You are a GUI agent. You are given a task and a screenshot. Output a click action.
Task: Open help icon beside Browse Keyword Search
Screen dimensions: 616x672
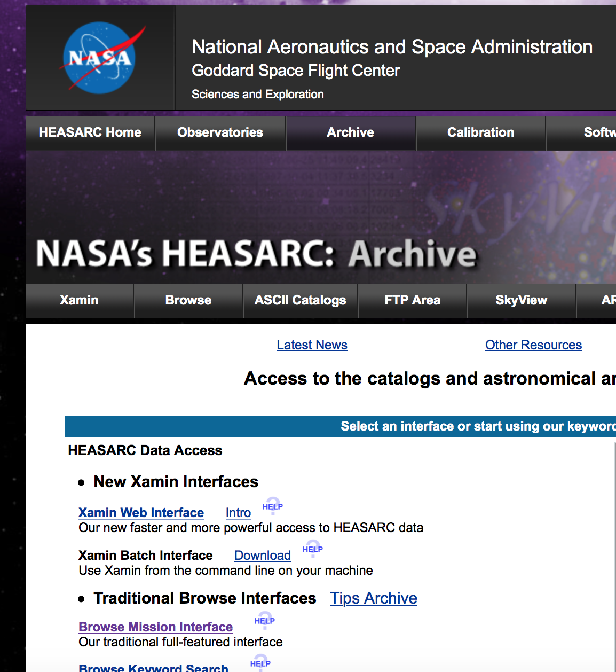click(x=260, y=663)
